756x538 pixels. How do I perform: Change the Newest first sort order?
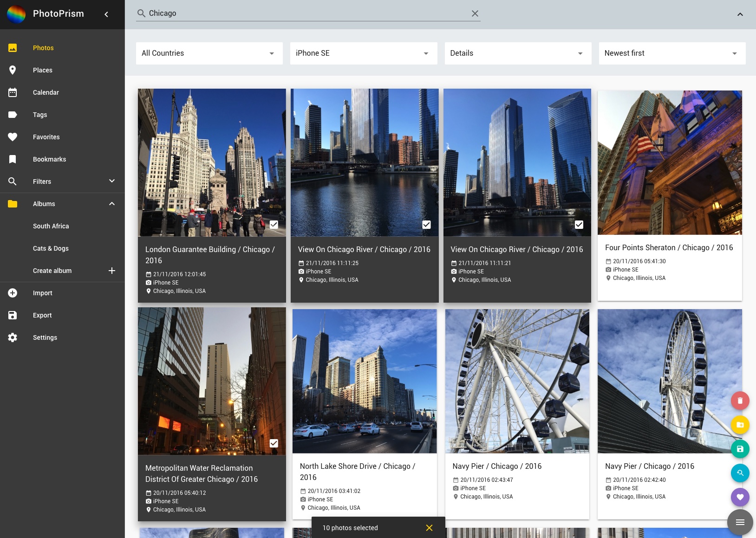671,53
